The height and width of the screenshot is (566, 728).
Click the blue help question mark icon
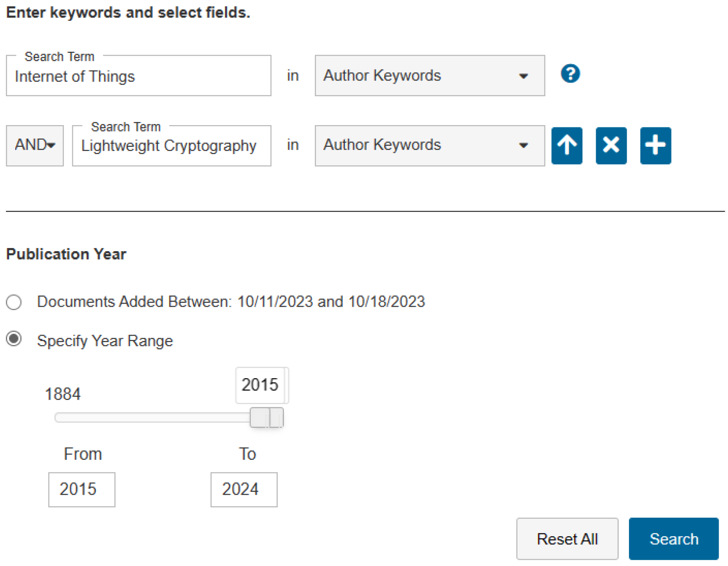coord(570,74)
